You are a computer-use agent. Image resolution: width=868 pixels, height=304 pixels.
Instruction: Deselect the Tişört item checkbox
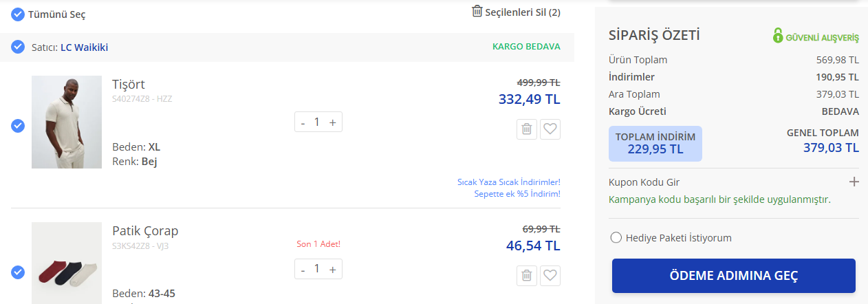click(18, 126)
